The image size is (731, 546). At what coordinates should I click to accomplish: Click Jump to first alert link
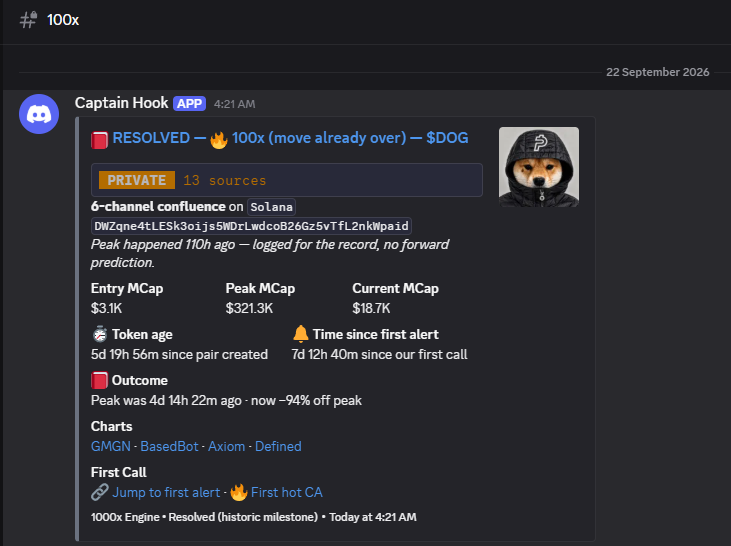pos(166,492)
